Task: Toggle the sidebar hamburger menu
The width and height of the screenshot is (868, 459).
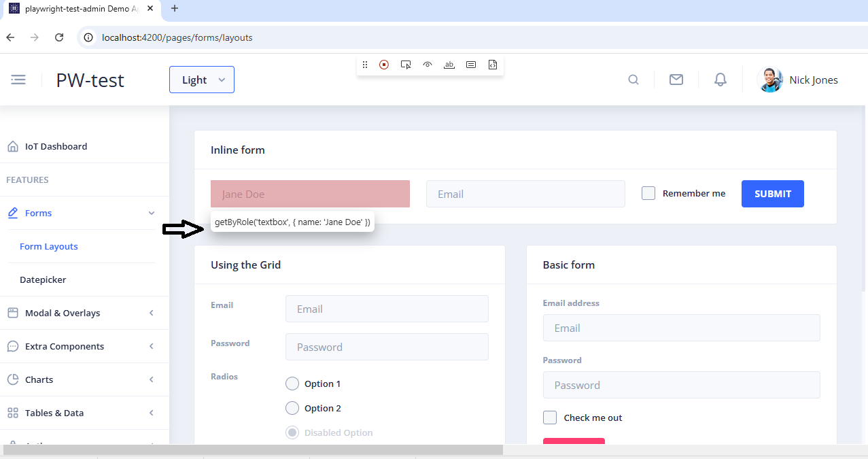Action: pos(18,80)
